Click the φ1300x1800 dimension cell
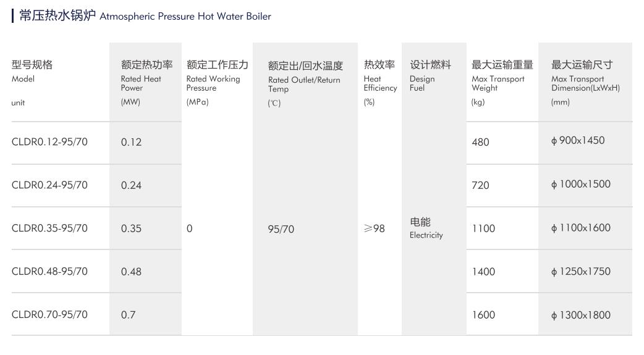Viewport: 644px width, 355px height. click(x=581, y=315)
